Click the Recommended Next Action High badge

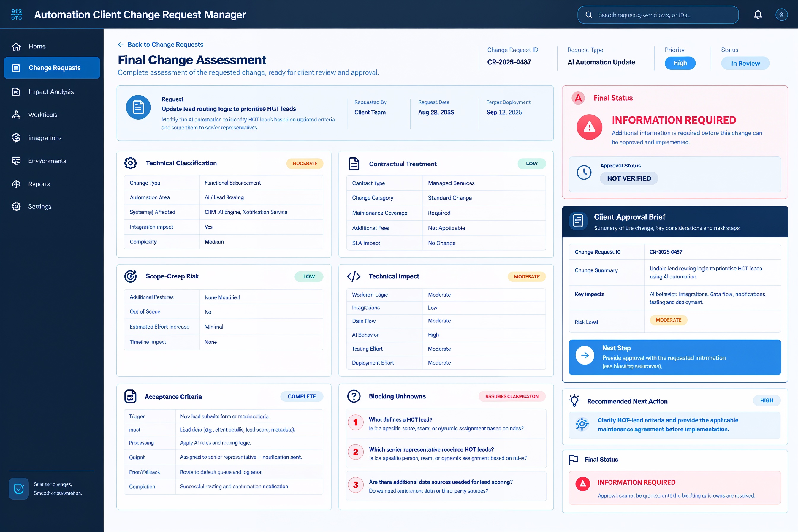[767, 400]
